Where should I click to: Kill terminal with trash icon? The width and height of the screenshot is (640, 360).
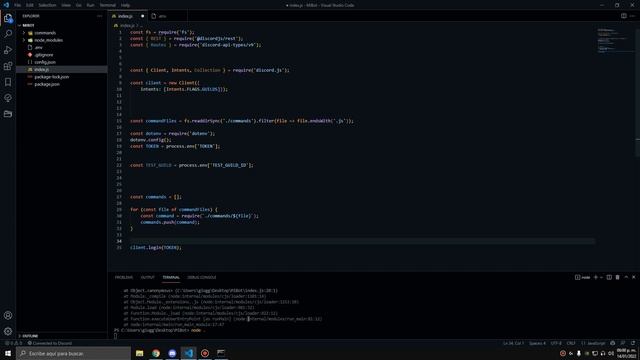click(x=618, y=277)
